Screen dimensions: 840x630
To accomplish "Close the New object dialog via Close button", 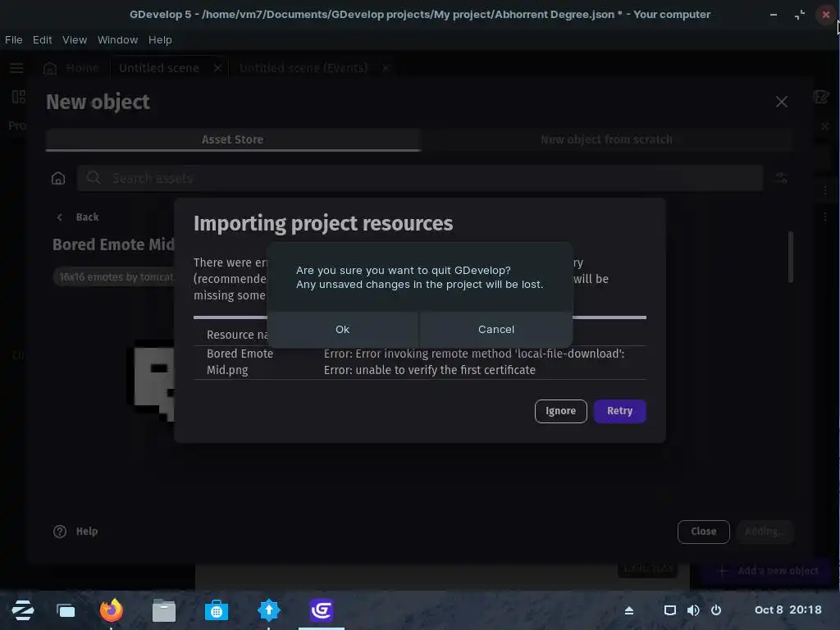I will point(703,532).
